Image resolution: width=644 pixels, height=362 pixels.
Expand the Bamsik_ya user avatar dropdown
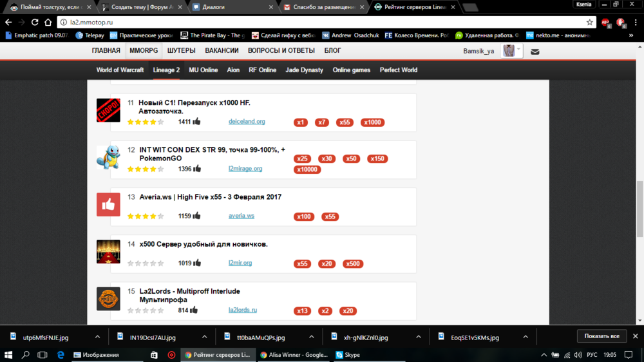(x=513, y=51)
